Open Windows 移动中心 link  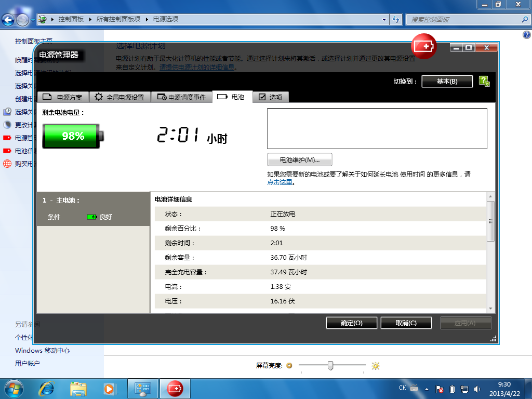coord(43,351)
